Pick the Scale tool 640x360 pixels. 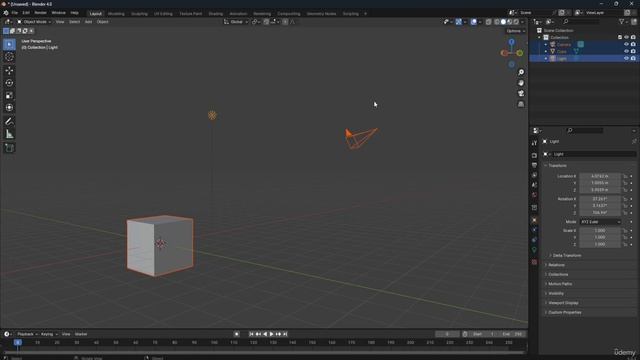[x=9, y=96]
